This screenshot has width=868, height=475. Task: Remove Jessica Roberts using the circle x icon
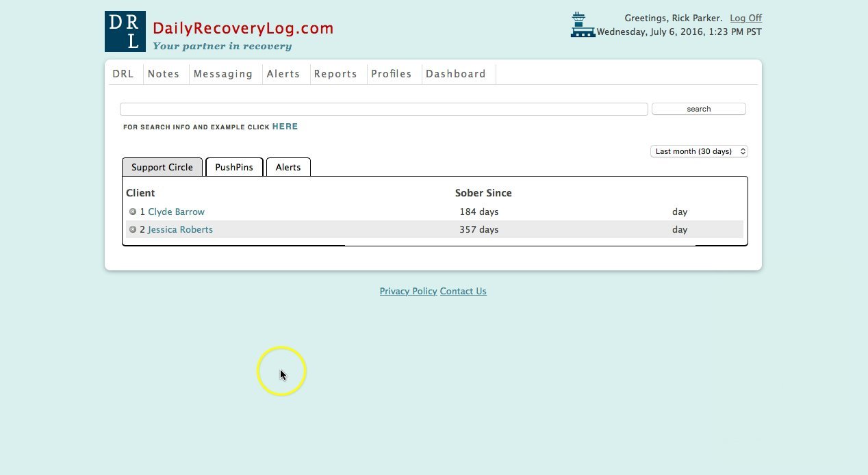133,229
